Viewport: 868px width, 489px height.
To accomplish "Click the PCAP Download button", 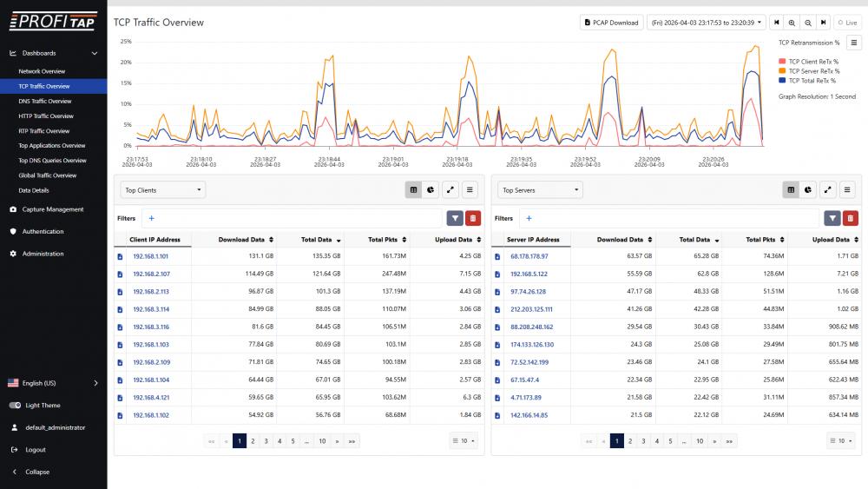I will (611, 23).
